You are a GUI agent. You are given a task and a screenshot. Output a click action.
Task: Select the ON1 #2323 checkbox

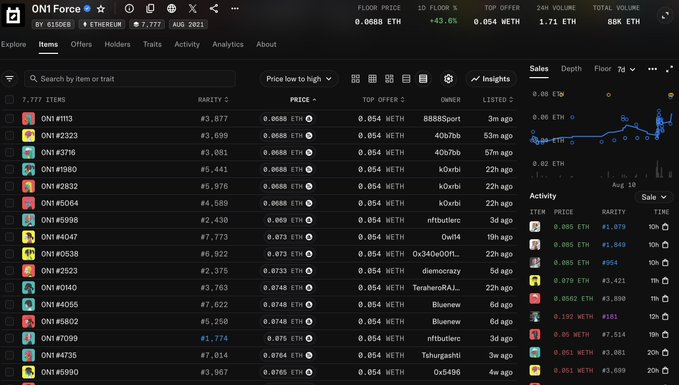coord(10,136)
